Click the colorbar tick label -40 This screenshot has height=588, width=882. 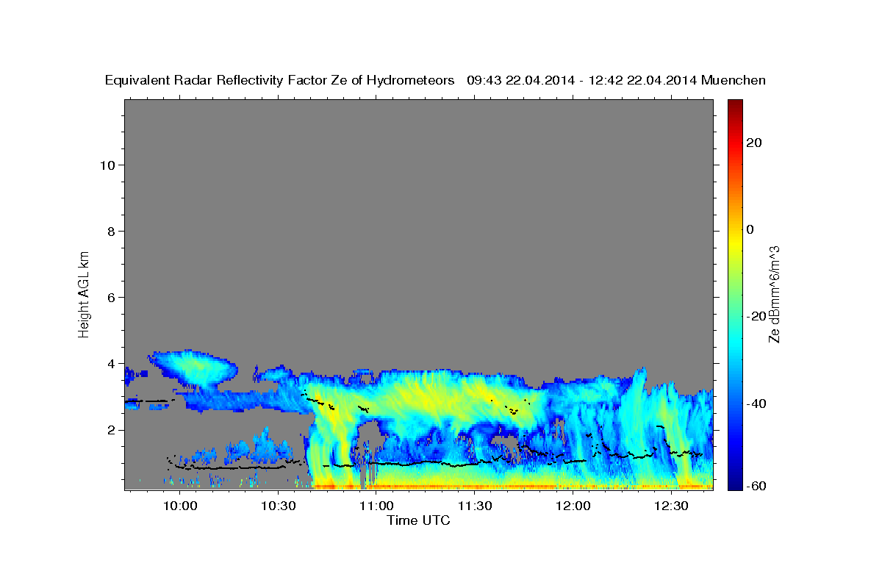[756, 403]
